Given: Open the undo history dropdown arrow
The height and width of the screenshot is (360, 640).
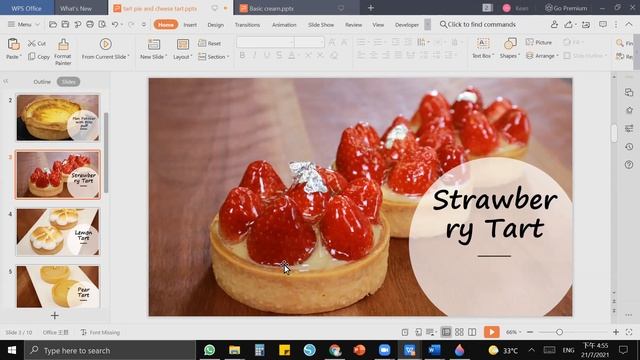Looking at the screenshot, I should coord(122,25).
